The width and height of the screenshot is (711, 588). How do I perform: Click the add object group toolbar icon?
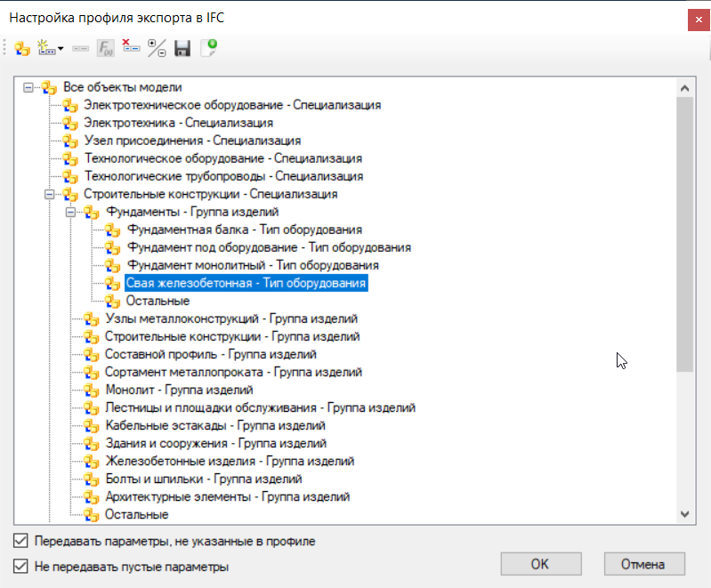22,49
